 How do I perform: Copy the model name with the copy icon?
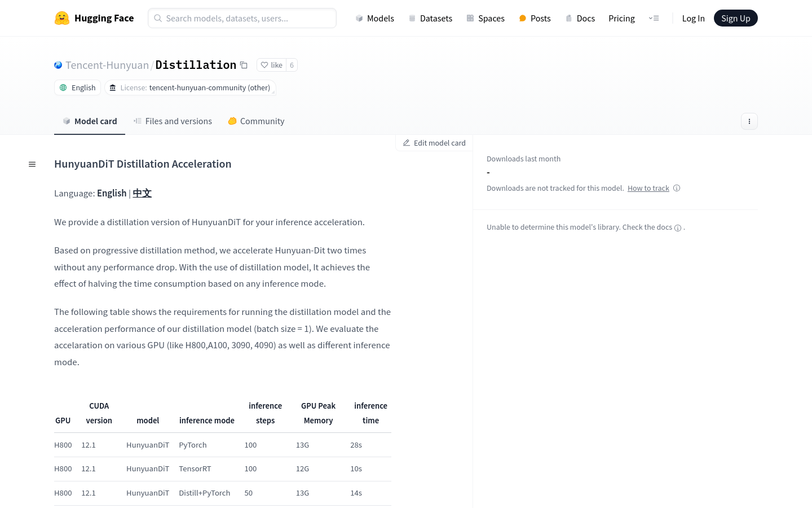pyautogui.click(x=244, y=65)
